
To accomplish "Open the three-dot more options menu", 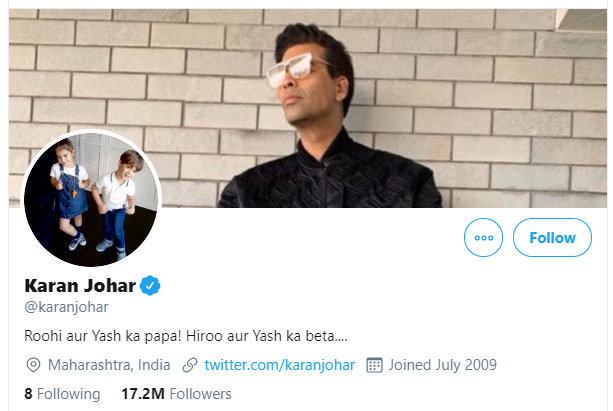I will 483,237.
